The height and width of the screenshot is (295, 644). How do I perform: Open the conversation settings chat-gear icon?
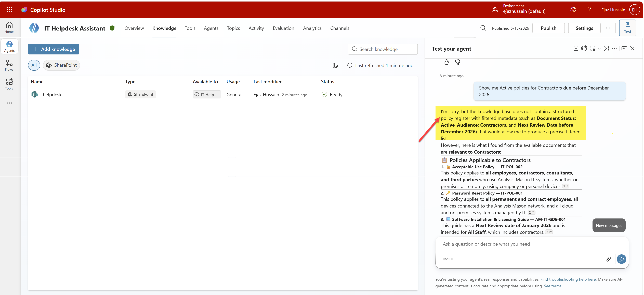pyautogui.click(x=593, y=48)
